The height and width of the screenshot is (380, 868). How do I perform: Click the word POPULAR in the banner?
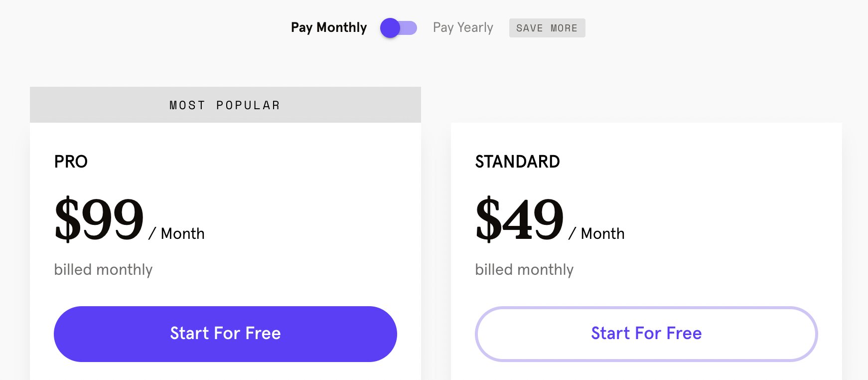tap(248, 105)
